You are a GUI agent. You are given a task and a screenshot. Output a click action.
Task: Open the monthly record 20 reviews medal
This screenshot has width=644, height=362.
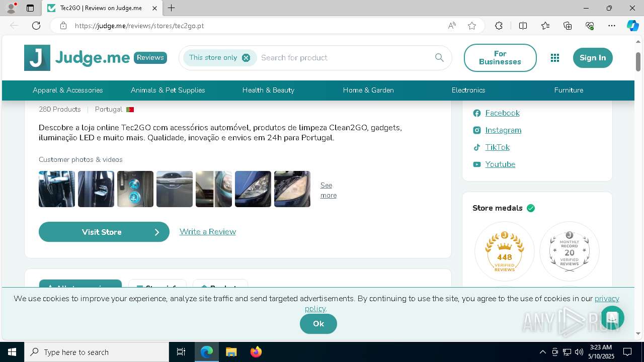click(x=570, y=251)
